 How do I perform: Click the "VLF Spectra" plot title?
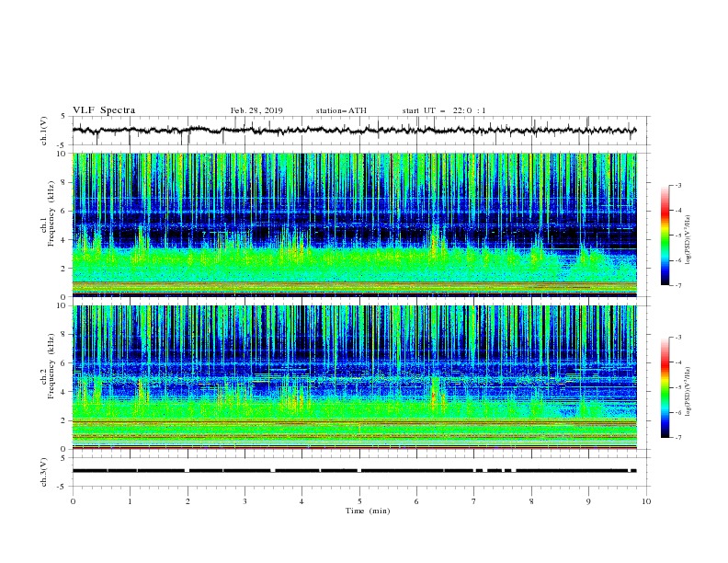coord(104,110)
